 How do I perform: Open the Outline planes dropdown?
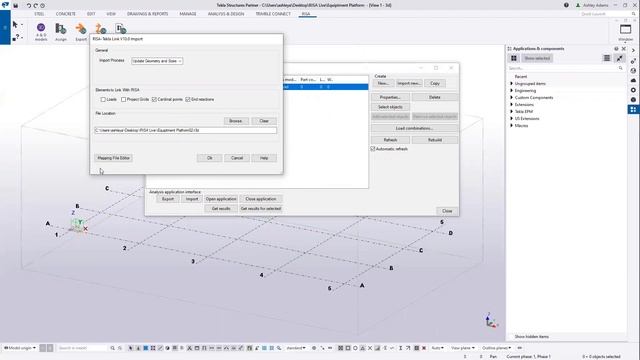click(496, 348)
